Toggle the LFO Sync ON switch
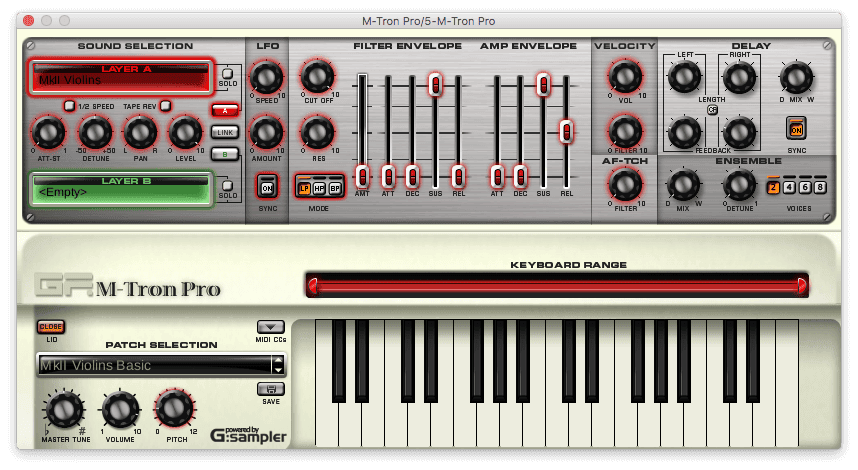858x470 pixels. [x=266, y=187]
